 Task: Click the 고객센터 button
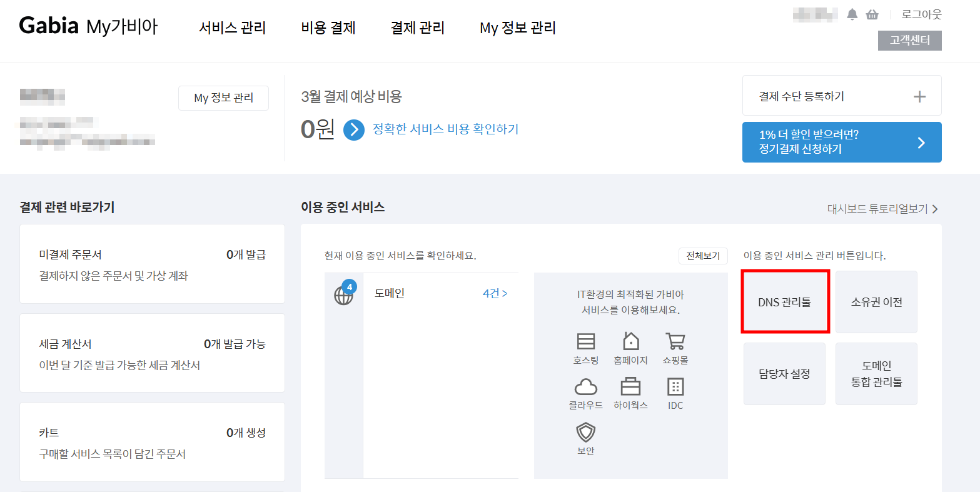click(x=910, y=41)
